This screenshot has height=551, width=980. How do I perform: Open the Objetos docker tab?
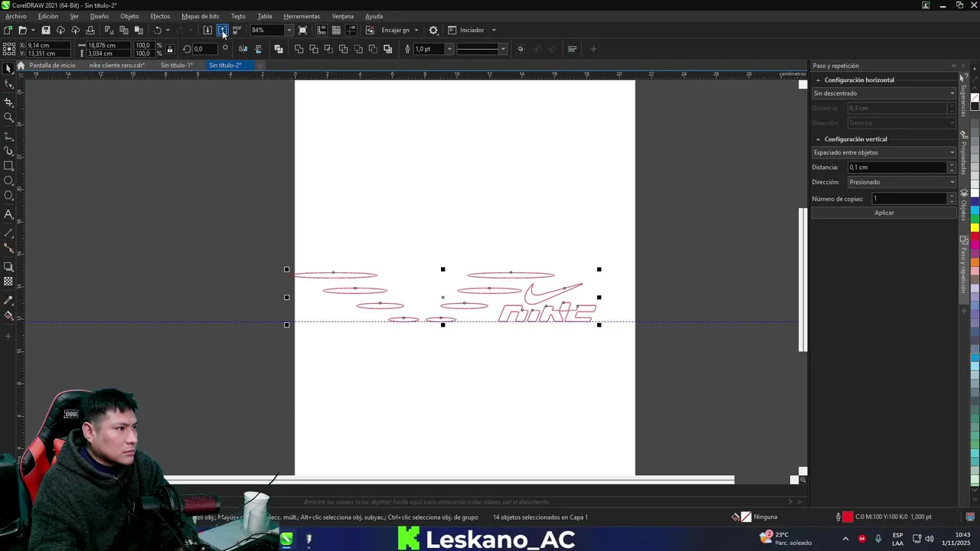pos(964,205)
